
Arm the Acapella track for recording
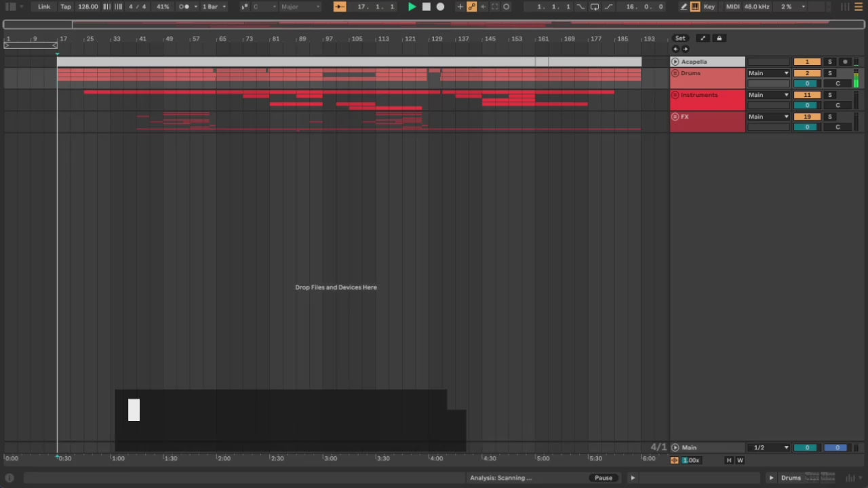[x=845, y=62]
